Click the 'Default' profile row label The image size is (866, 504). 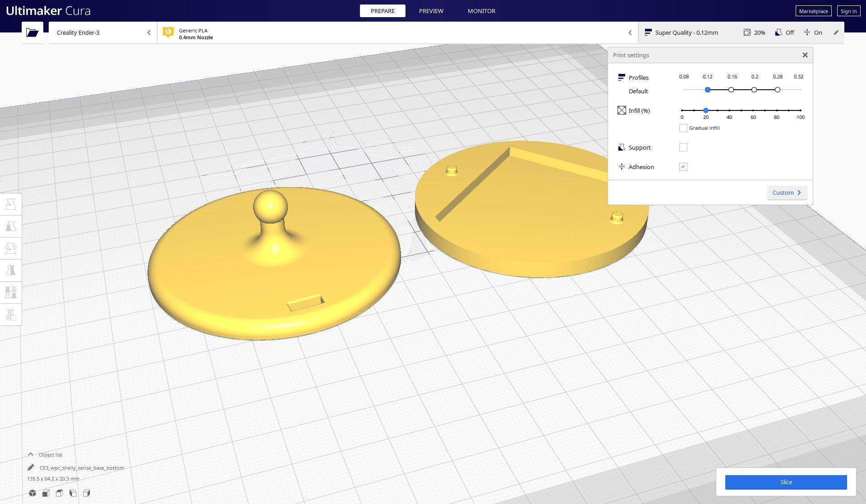point(638,91)
